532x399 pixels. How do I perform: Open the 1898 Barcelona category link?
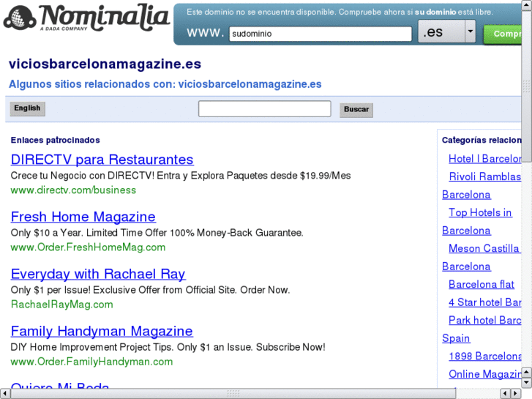pos(485,357)
